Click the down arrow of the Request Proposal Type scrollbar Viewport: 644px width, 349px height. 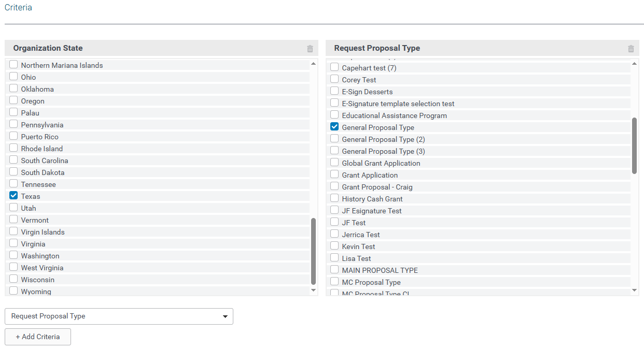(635, 290)
